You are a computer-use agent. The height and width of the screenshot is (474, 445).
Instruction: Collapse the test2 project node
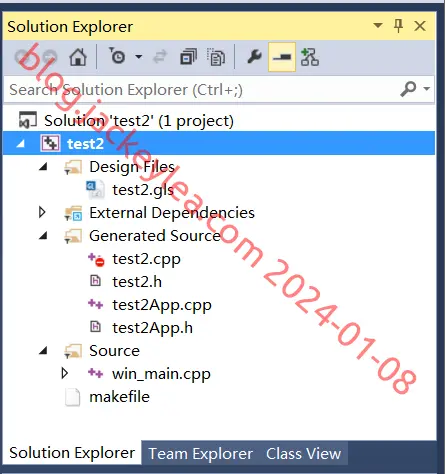[x=21, y=144]
